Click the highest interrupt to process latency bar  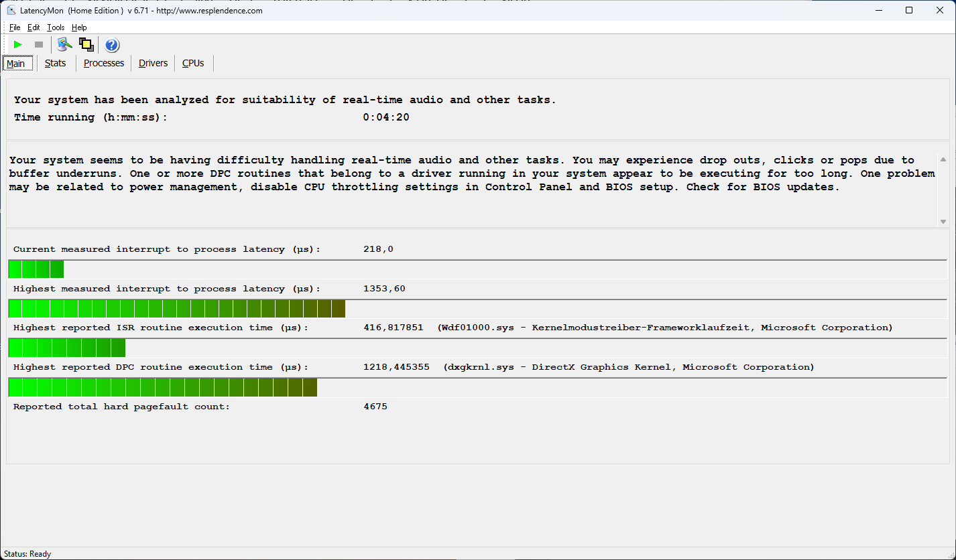[x=477, y=309]
